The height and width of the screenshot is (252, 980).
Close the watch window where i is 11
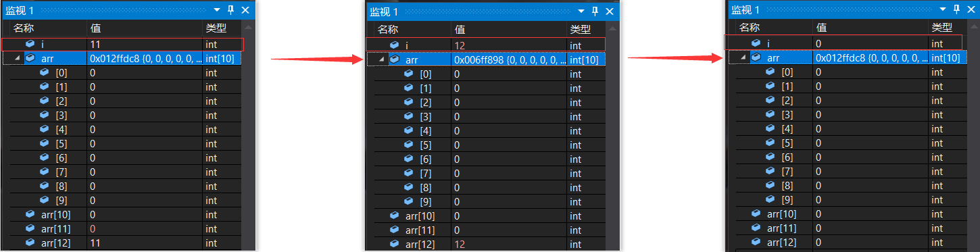point(245,10)
